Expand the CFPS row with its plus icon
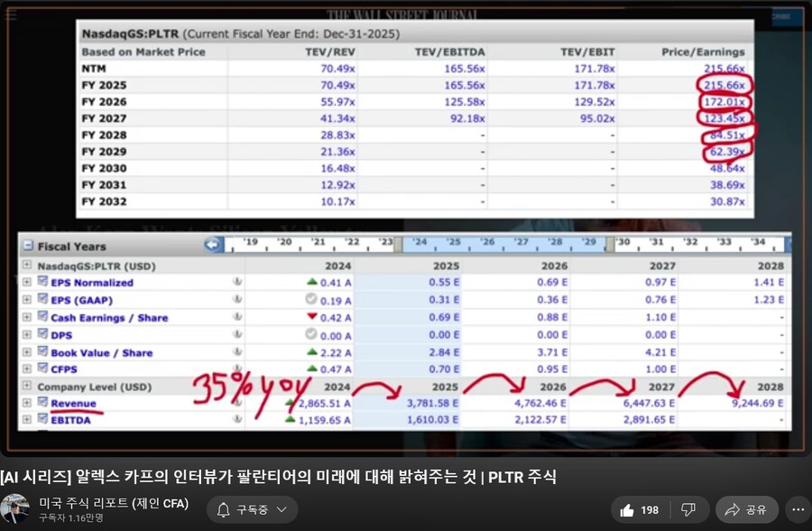The image size is (812, 531). tap(26, 369)
